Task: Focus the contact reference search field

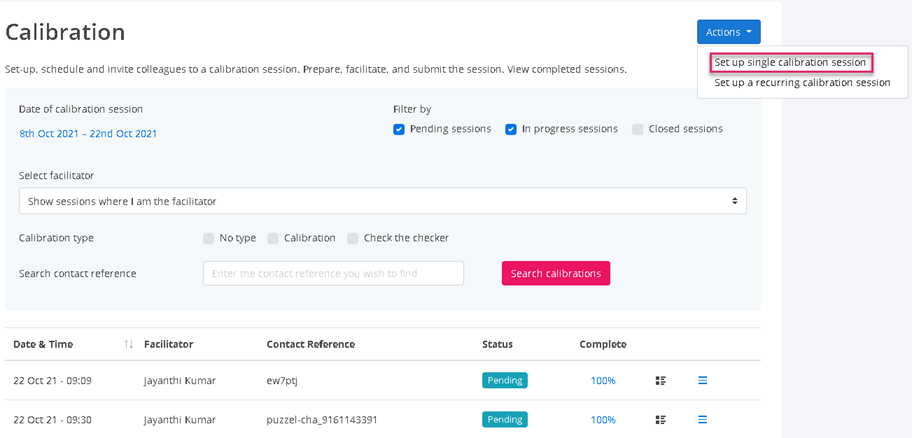Action: 333,273
